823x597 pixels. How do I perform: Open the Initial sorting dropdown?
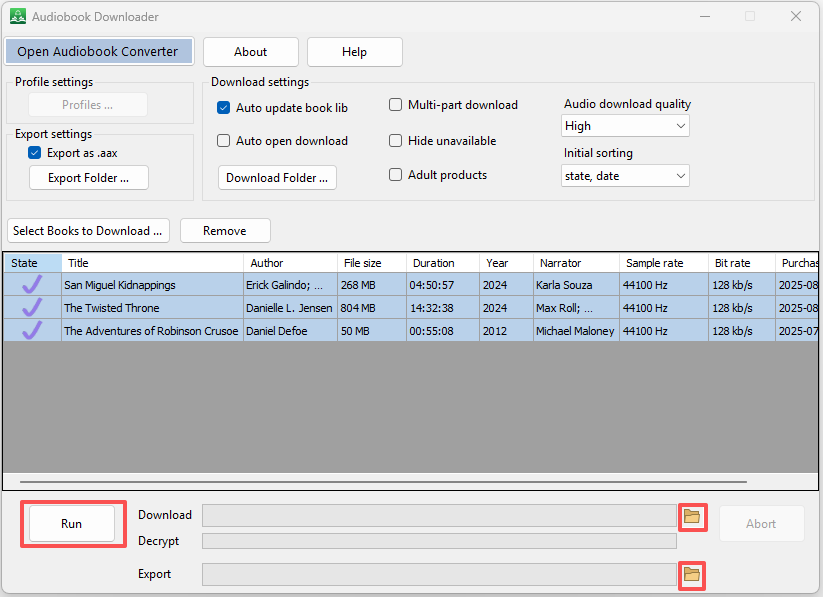coord(625,176)
